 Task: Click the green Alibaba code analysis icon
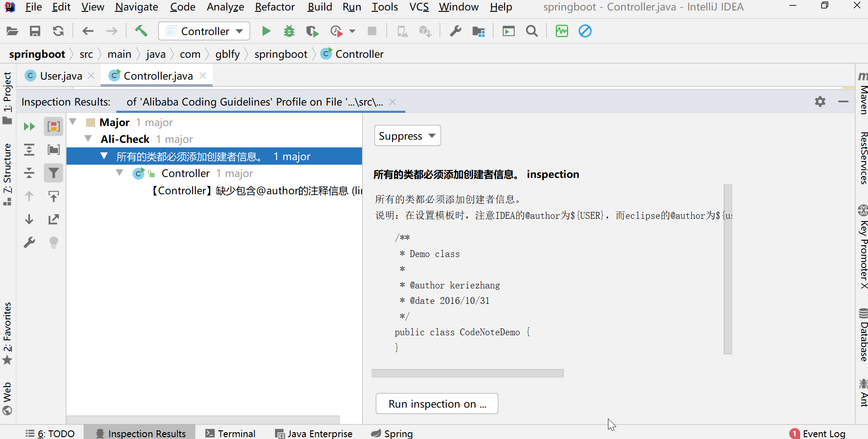click(562, 31)
